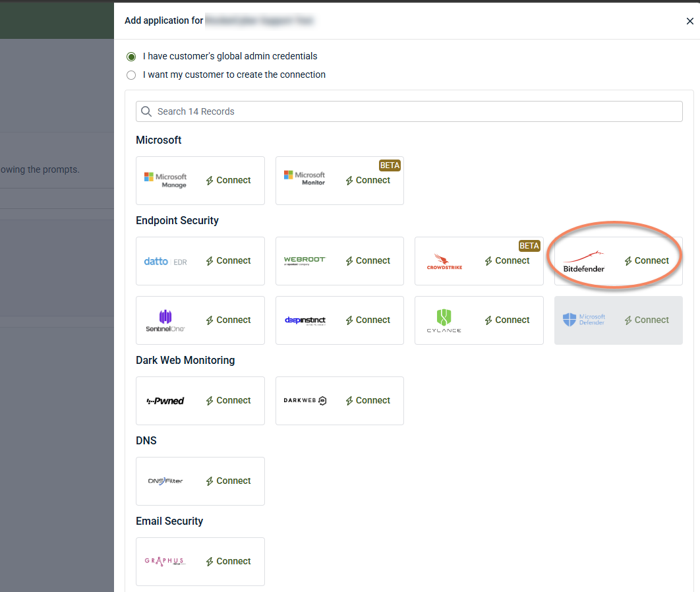Click the 'Microsoft' section heading

click(158, 140)
